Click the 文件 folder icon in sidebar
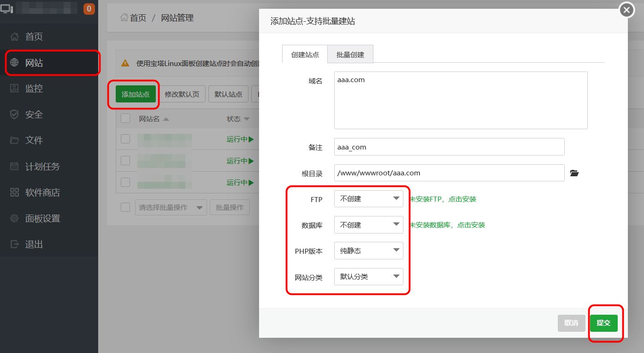This screenshot has width=644, height=353. pyautogui.click(x=14, y=140)
